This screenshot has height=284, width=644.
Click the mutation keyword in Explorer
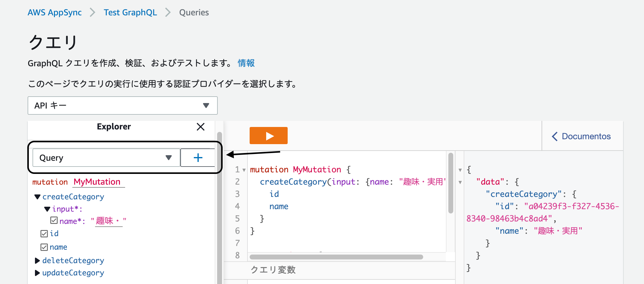(50, 182)
